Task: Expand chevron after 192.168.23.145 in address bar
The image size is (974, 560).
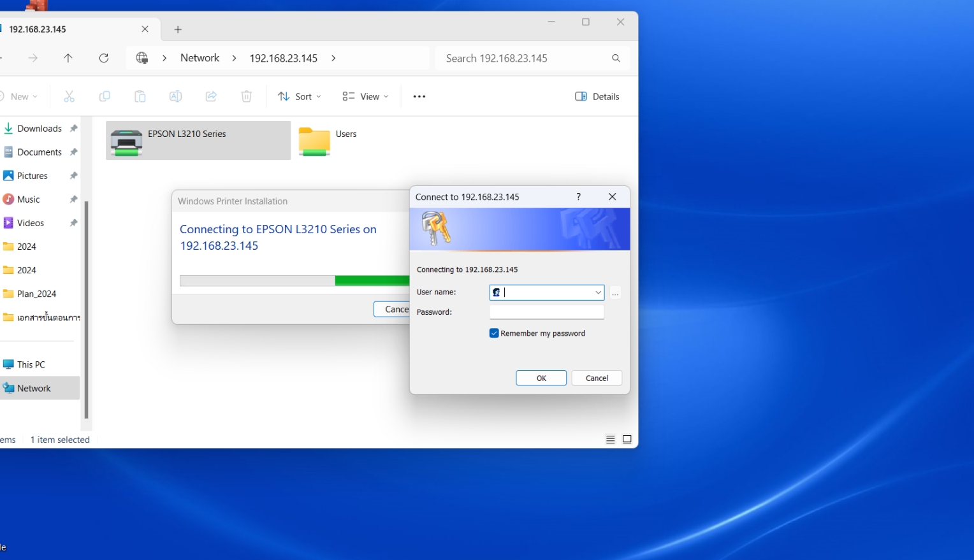Action: [x=333, y=58]
